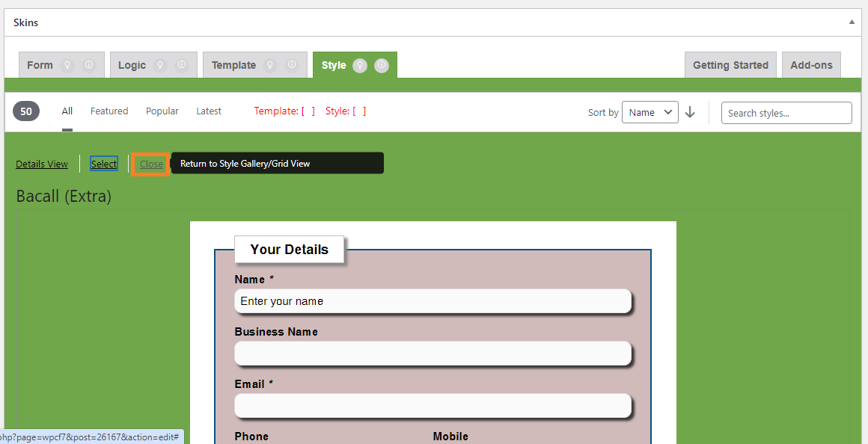Click the info icon on Form tab

click(x=89, y=65)
